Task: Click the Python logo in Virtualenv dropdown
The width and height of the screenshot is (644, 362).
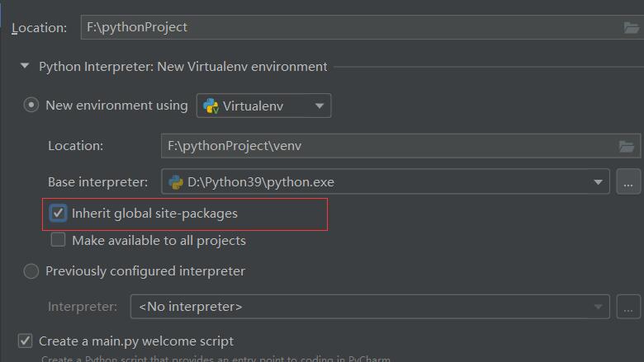Action: (x=211, y=106)
